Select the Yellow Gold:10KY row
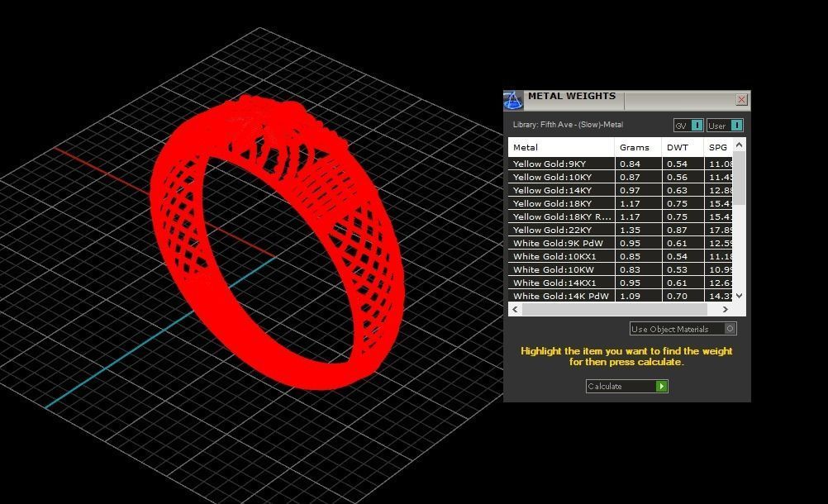 [621, 177]
